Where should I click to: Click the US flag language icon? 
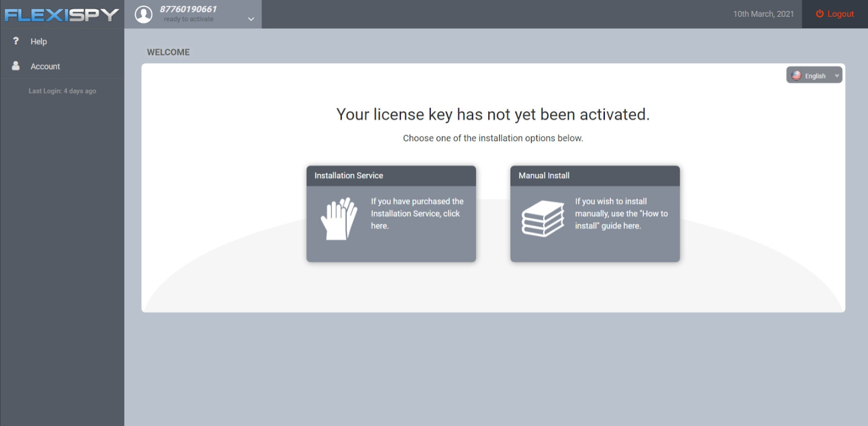[x=796, y=76]
